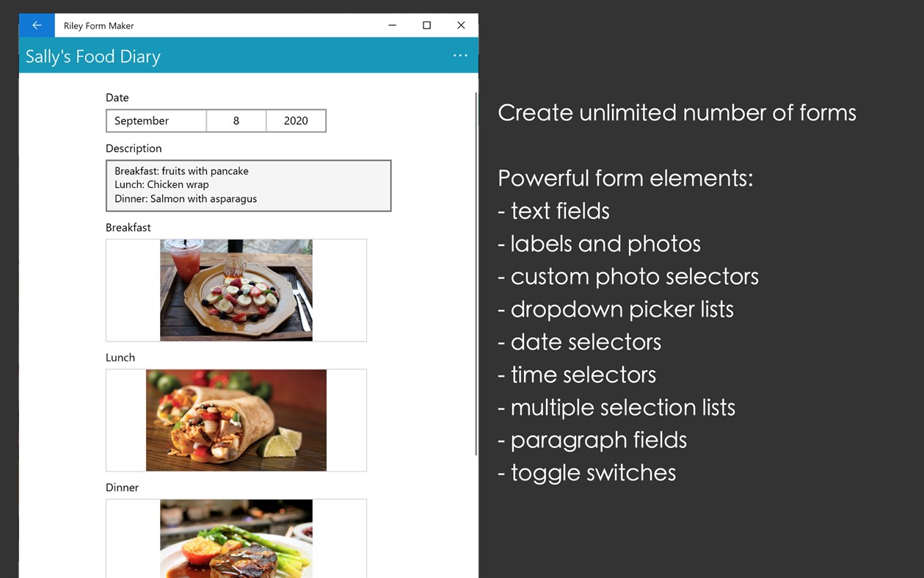Click the Date field label
Viewport: 924px width, 578px height.
click(x=117, y=97)
